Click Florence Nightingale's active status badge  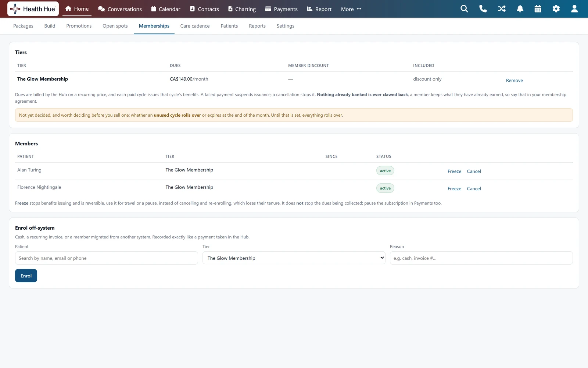point(385,188)
